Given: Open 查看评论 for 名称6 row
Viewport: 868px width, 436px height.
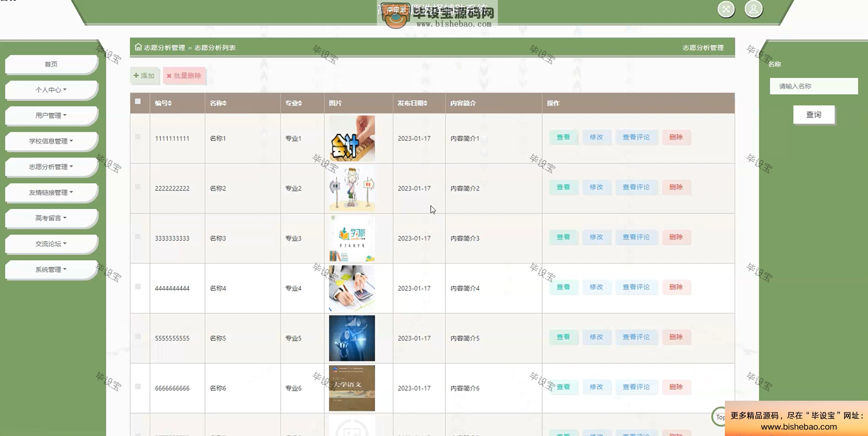Looking at the screenshot, I should click(x=636, y=387).
